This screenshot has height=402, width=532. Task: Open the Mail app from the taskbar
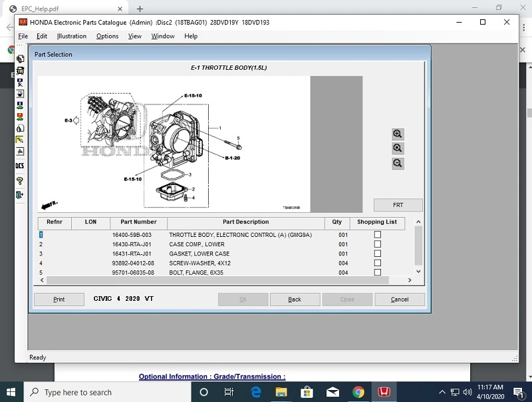point(332,392)
